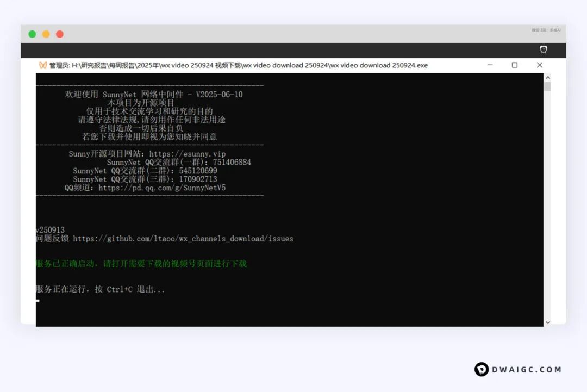The width and height of the screenshot is (587, 392).
Task: Maximize the wx video download console window
Action: click(x=514, y=65)
